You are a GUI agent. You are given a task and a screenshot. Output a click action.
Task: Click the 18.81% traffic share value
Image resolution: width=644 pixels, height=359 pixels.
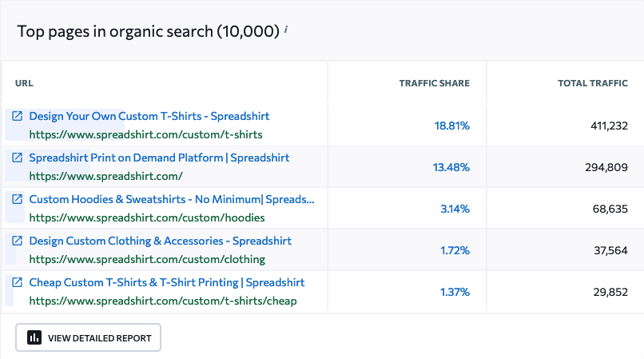pos(452,126)
